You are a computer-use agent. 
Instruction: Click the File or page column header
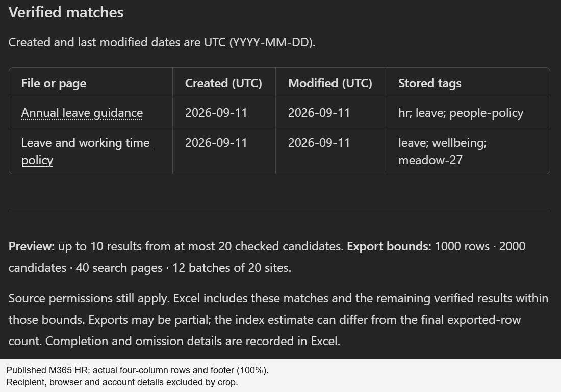pos(54,83)
